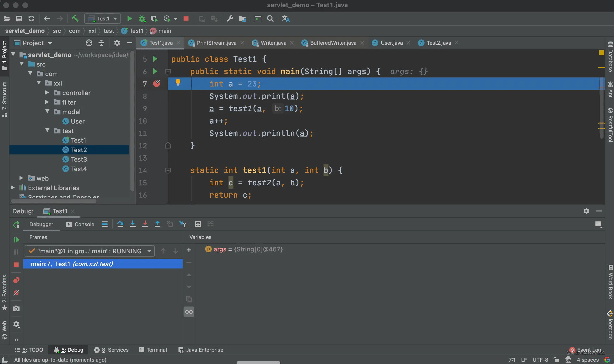Click the Step Over debugger icon
This screenshot has width=614, height=364.
tap(120, 224)
